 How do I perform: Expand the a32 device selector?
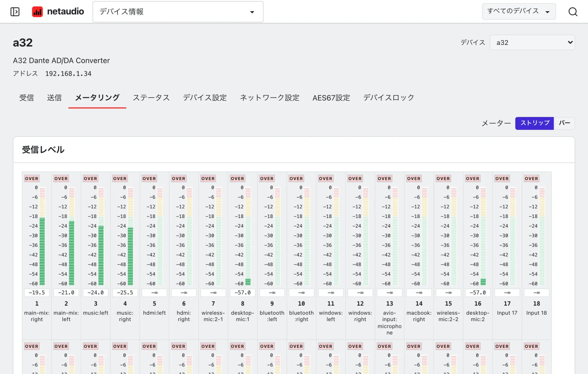(x=532, y=43)
